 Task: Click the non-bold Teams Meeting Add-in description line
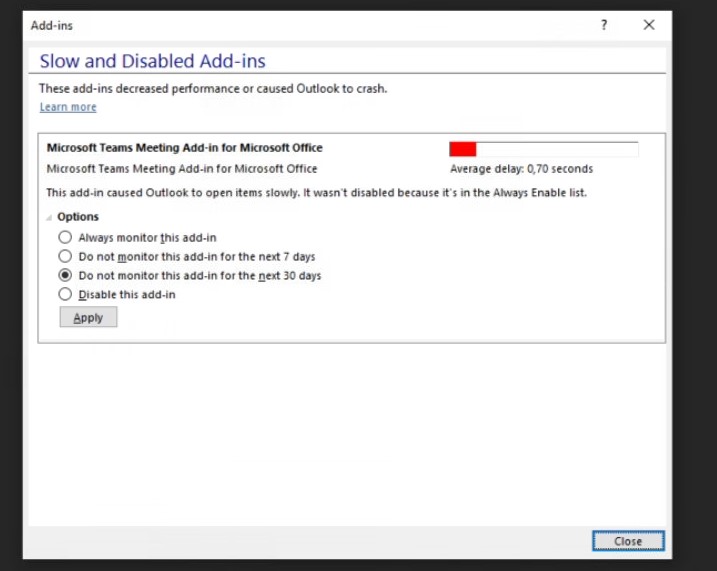coord(182,169)
